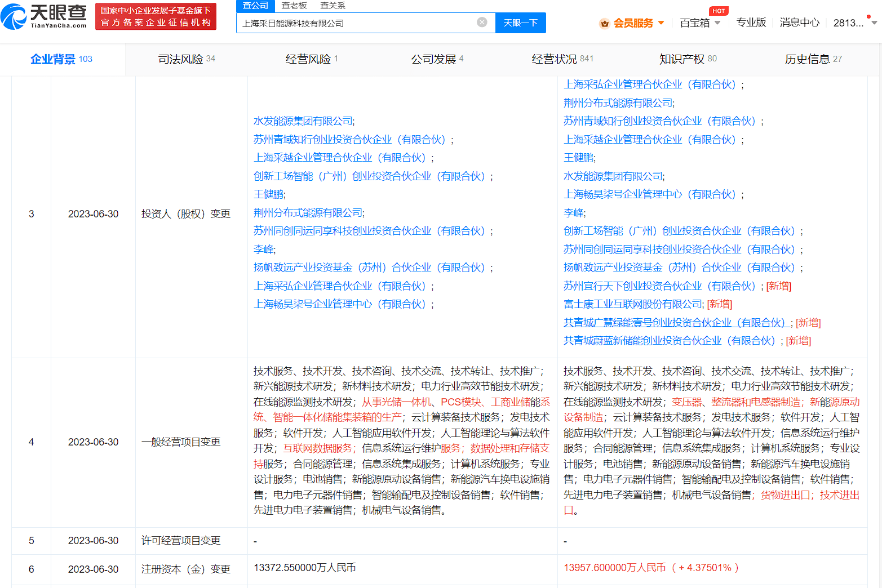Switch to the 查老板 search tab
Viewport: 882px width, 588px height.
coord(294,6)
